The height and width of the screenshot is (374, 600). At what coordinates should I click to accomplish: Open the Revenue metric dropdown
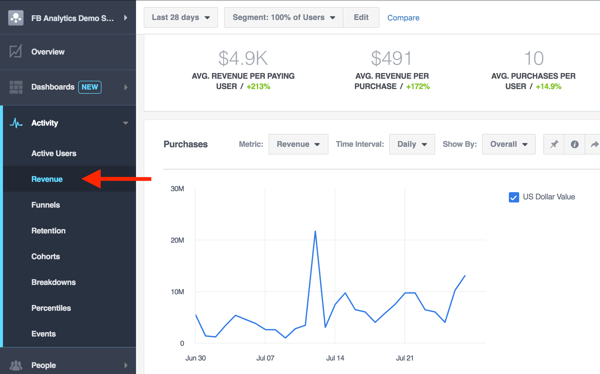298,144
